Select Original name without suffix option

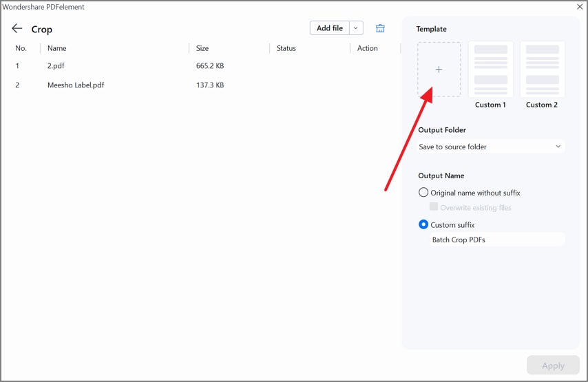pos(423,193)
